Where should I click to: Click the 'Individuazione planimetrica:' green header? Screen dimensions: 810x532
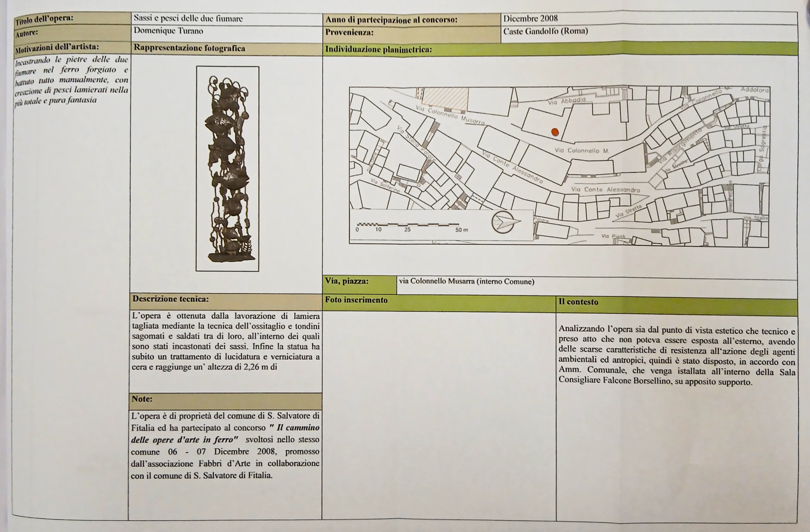coord(378,50)
